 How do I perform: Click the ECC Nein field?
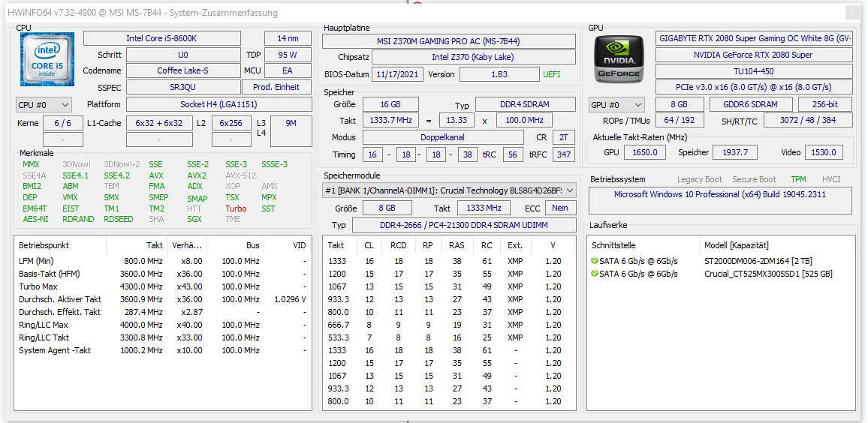coord(560,208)
